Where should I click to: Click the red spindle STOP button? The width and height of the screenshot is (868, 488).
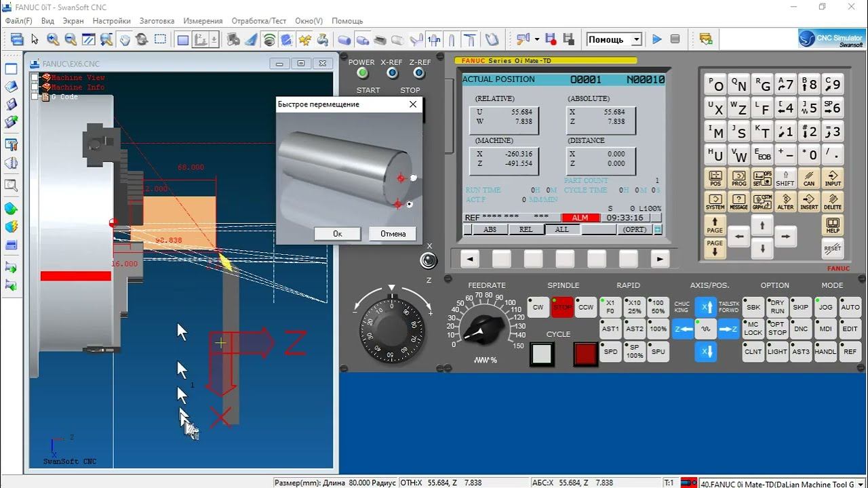point(562,307)
